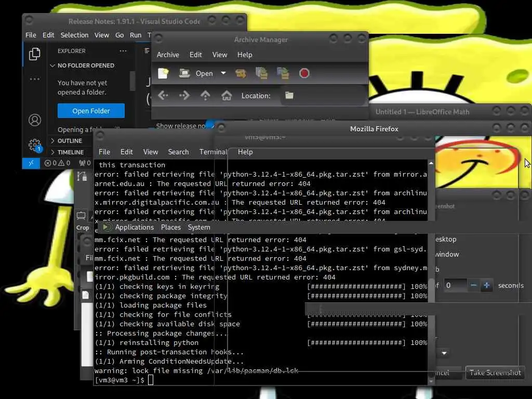
Task: Click the terminal's vertical scrollbar
Action: pyautogui.click(x=431, y=271)
